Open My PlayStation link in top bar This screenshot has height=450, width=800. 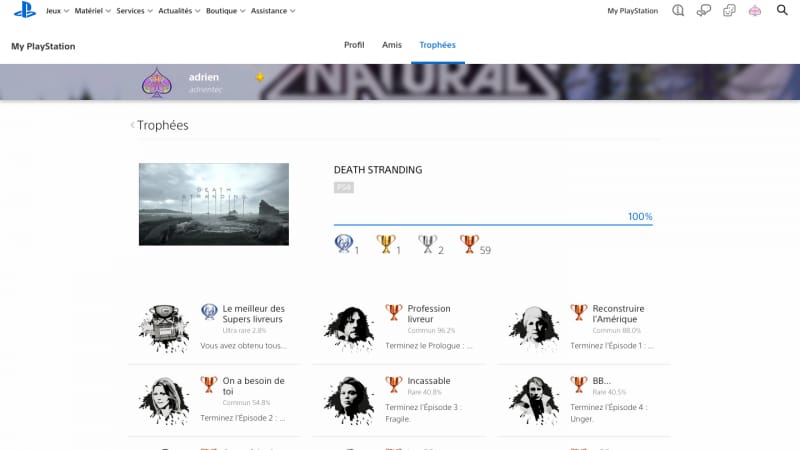[633, 11]
